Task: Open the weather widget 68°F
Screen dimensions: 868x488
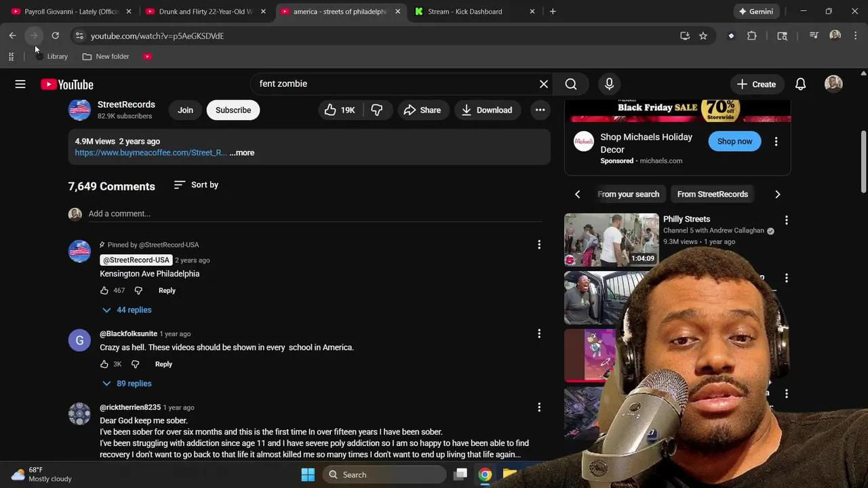Action: coord(41,474)
